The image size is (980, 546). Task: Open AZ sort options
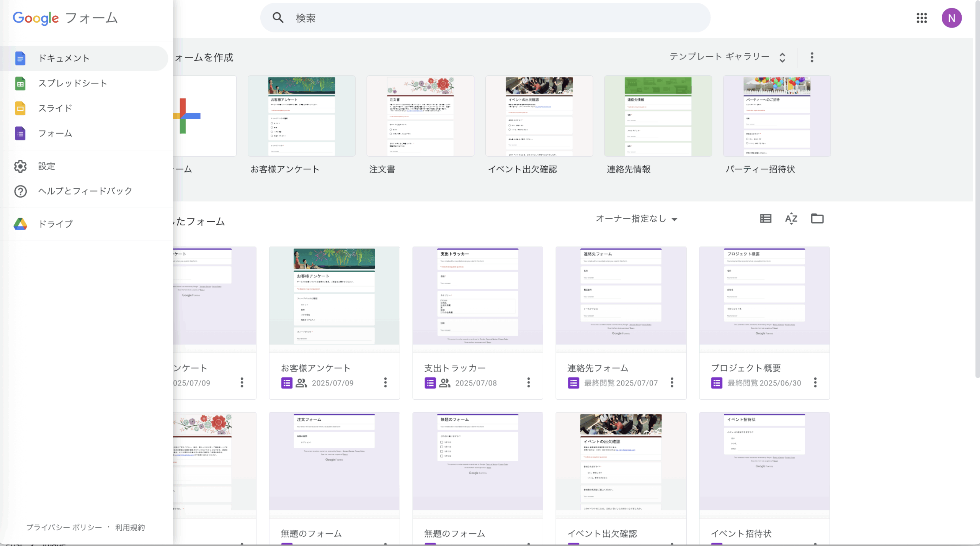coord(791,219)
